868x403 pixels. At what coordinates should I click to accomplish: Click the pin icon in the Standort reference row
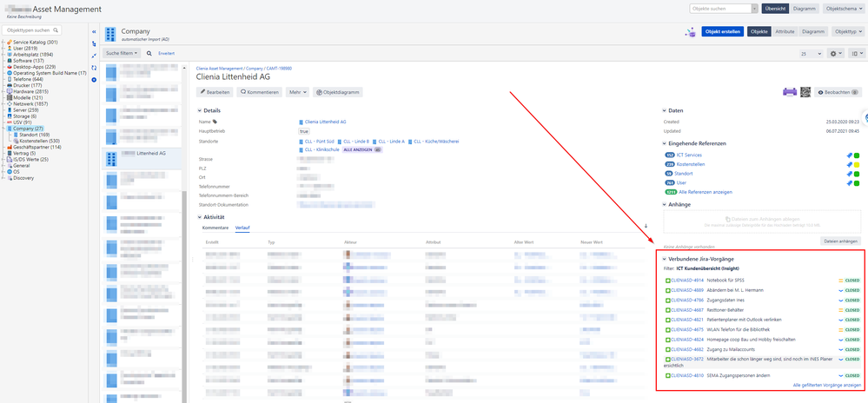coord(849,174)
